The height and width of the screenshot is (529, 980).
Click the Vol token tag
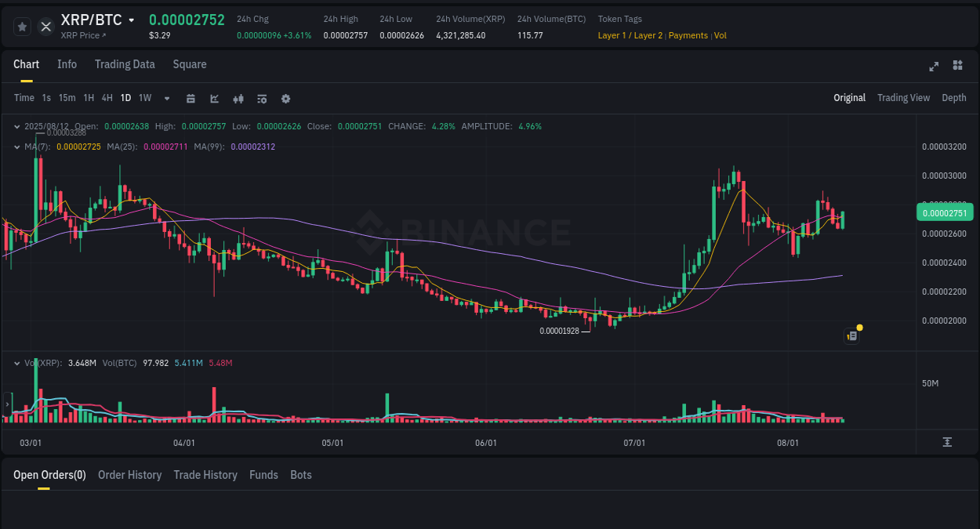720,36
